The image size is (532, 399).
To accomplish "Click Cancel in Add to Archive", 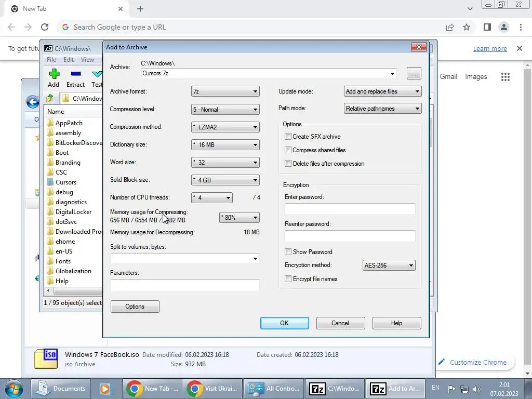I will coord(340,323).
